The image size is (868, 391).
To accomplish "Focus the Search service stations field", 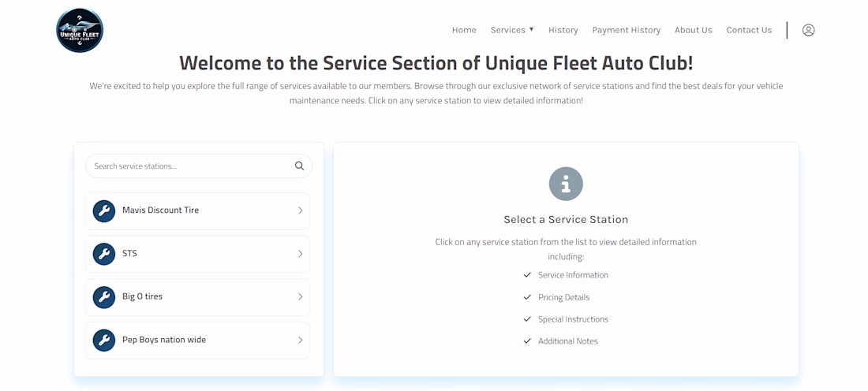I will 199,166.
